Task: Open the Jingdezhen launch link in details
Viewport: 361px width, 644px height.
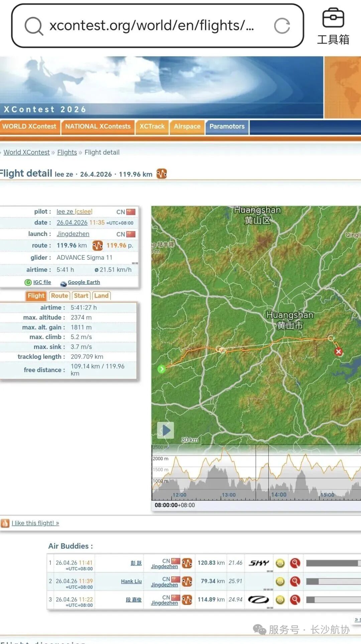Action: click(x=73, y=234)
